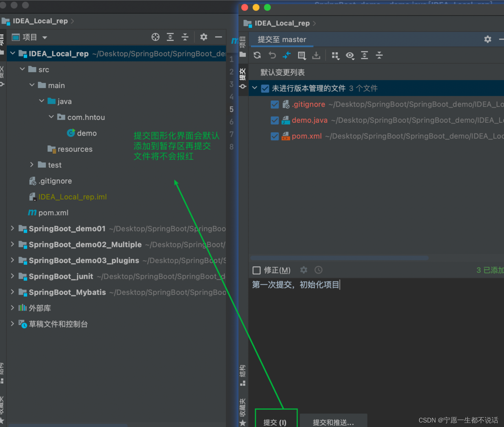The height and width of the screenshot is (427, 504).
Task: Click Refresh icon in commit toolbar
Action: tap(257, 55)
